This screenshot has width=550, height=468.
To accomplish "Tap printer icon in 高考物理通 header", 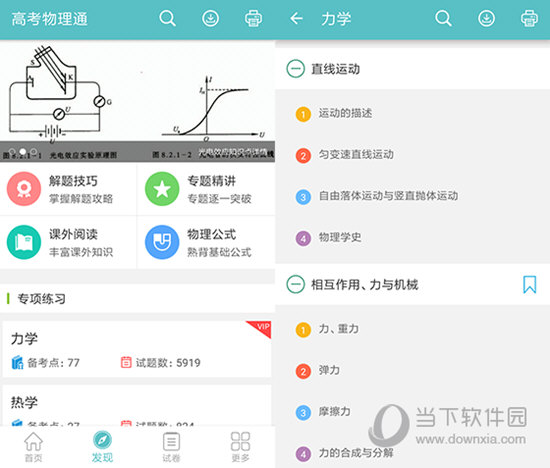I will pyautogui.click(x=253, y=18).
